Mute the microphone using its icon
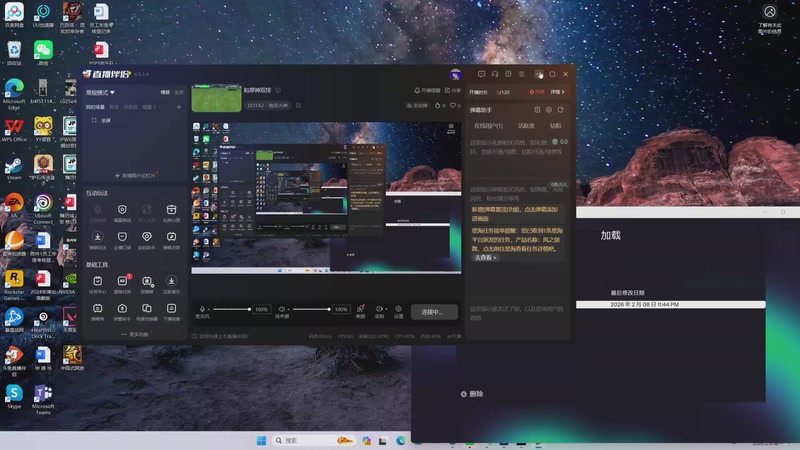 [202, 309]
